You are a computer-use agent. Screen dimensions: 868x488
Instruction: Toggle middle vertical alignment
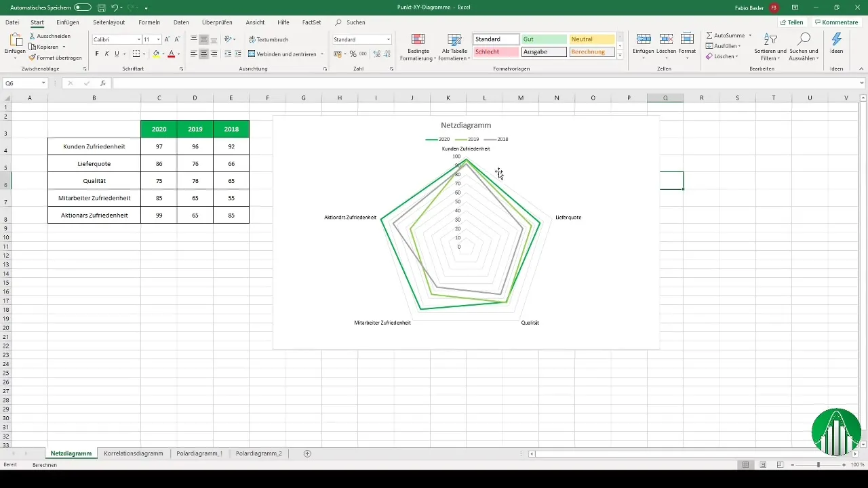203,39
